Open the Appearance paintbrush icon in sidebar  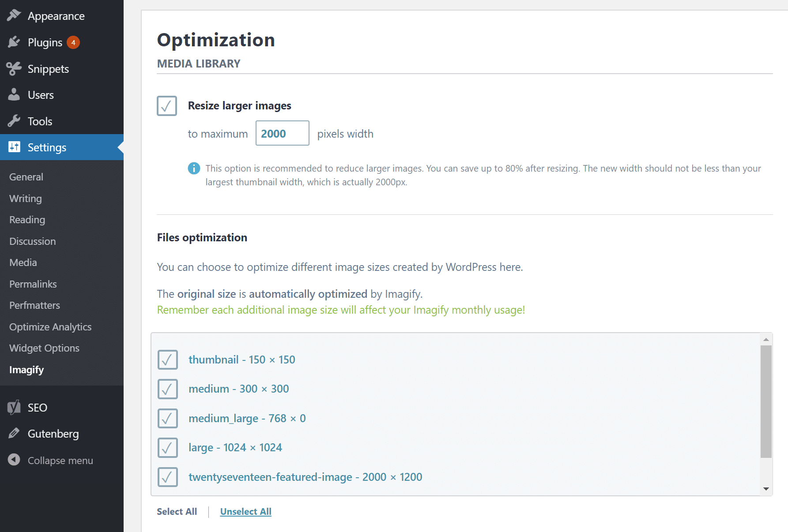coord(14,15)
